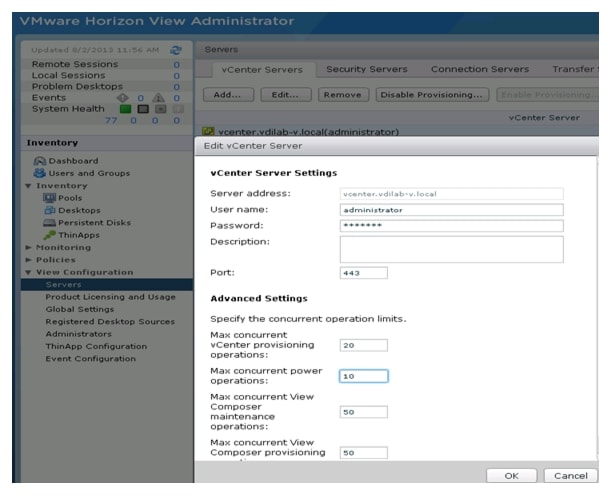Click the Events error diamond icon
612x496 pixels.
pos(123,98)
